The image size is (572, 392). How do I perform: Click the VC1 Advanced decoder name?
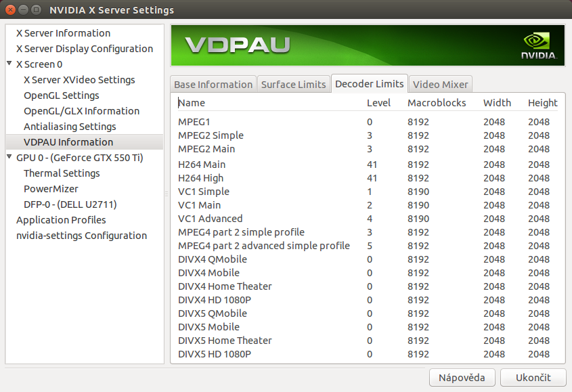pos(210,219)
